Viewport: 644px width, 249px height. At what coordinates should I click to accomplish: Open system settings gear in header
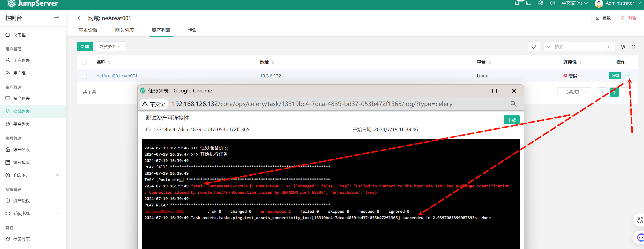click(x=540, y=3)
